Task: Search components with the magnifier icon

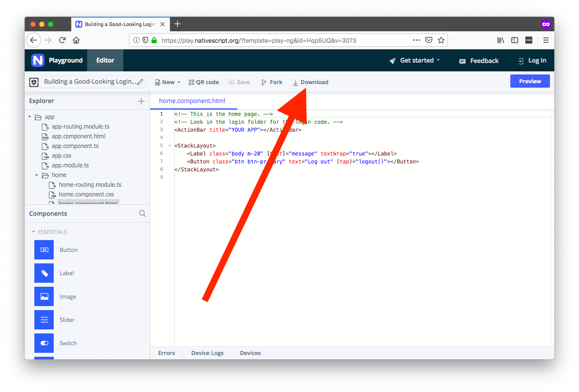Action: [142, 214]
